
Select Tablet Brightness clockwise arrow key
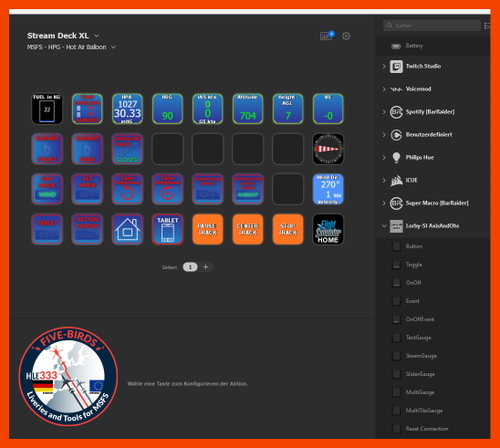(x=168, y=189)
